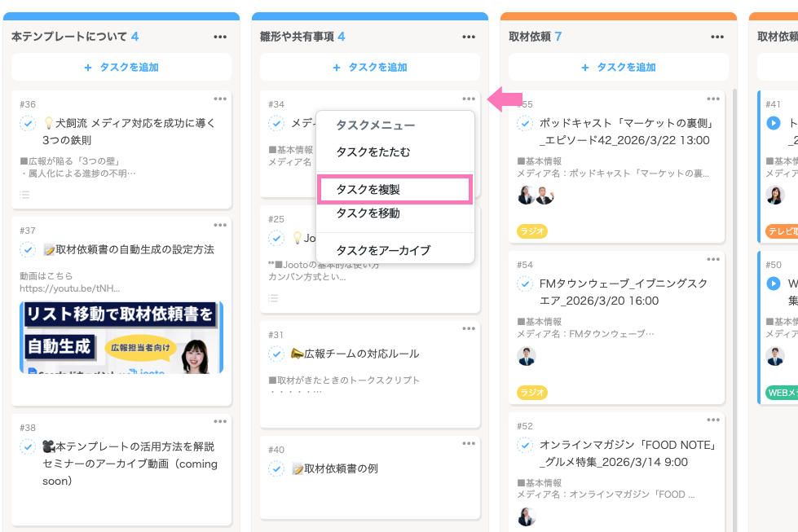Screen dimensions: 798x532
Task: Open the options dropdown on card #52
Action: coord(714,419)
